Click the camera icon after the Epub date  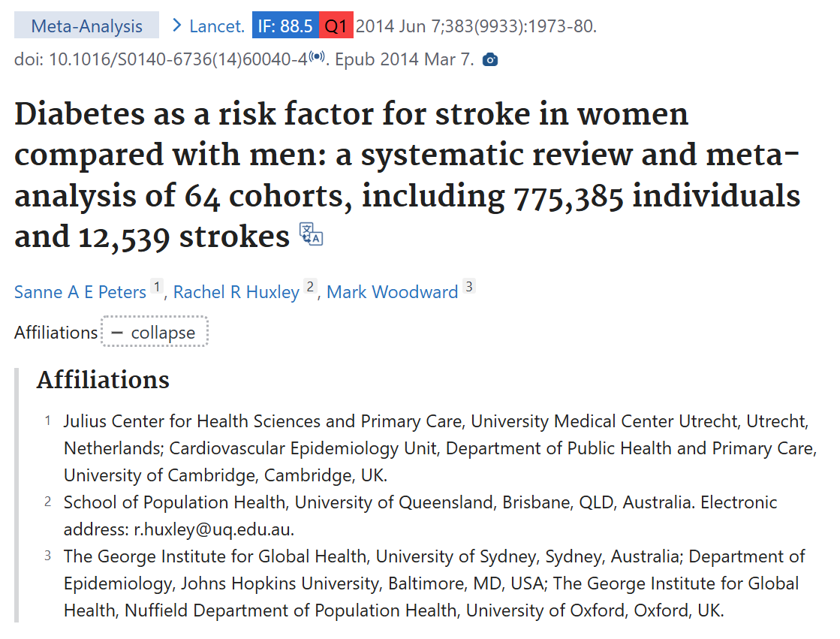(x=490, y=59)
